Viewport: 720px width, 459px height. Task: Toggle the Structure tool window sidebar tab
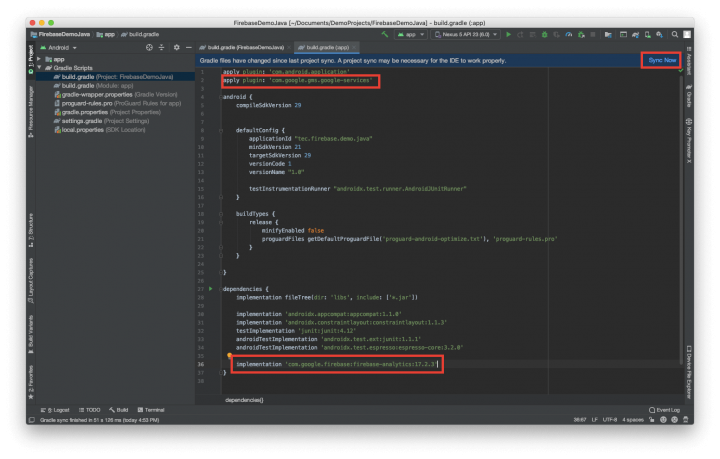pos(30,229)
